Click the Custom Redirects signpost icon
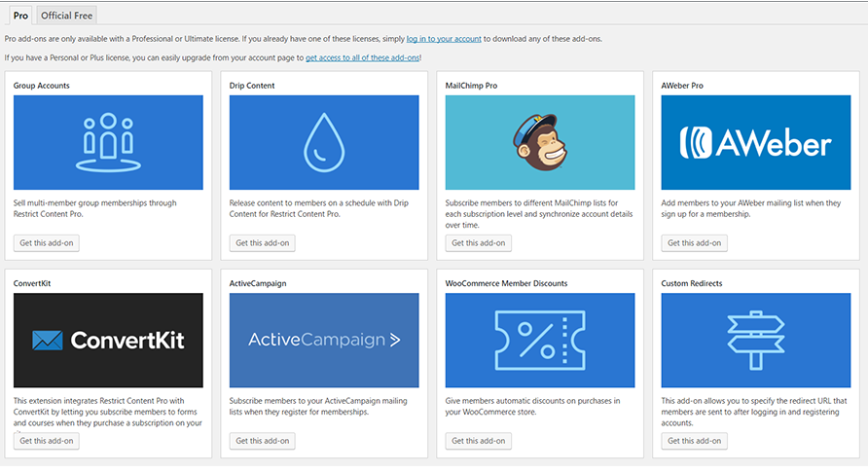Viewport: 868px width, 472px height. click(755, 340)
